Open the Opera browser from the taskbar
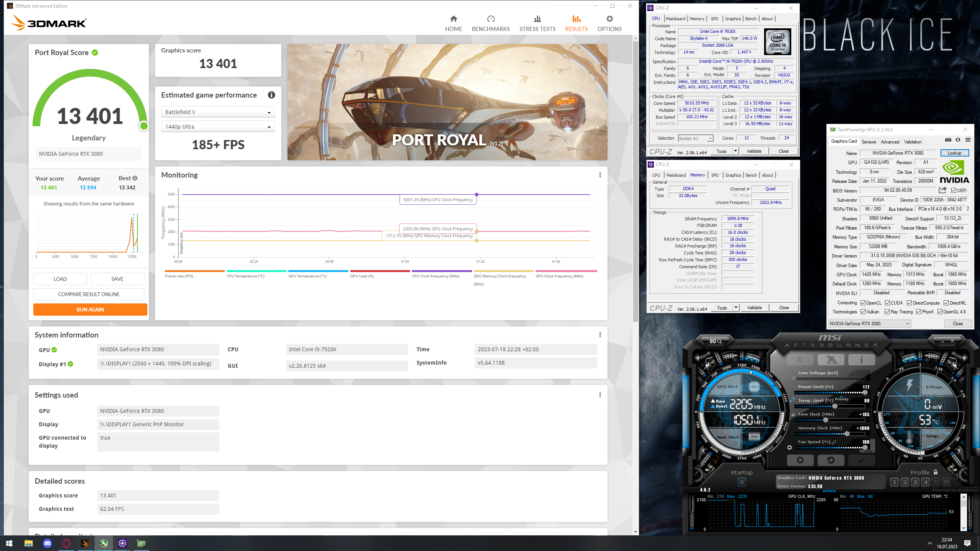The image size is (980, 551). coord(66,543)
